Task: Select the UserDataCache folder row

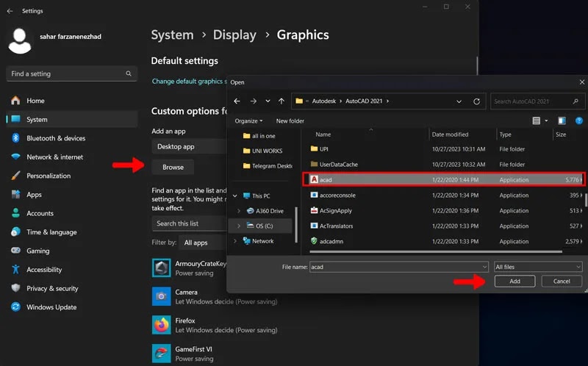Action: 443,164
